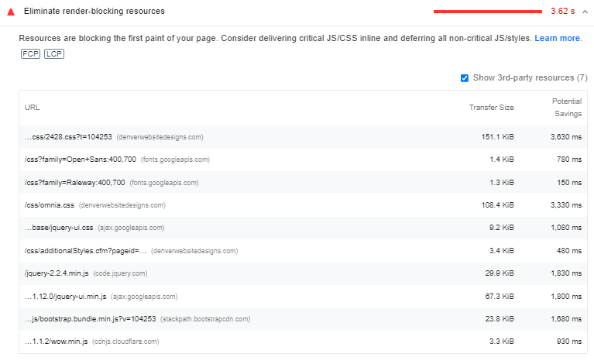Click the (cdnjs.cloudflare.com) domain label
The height and width of the screenshot is (364, 594).
(125, 342)
